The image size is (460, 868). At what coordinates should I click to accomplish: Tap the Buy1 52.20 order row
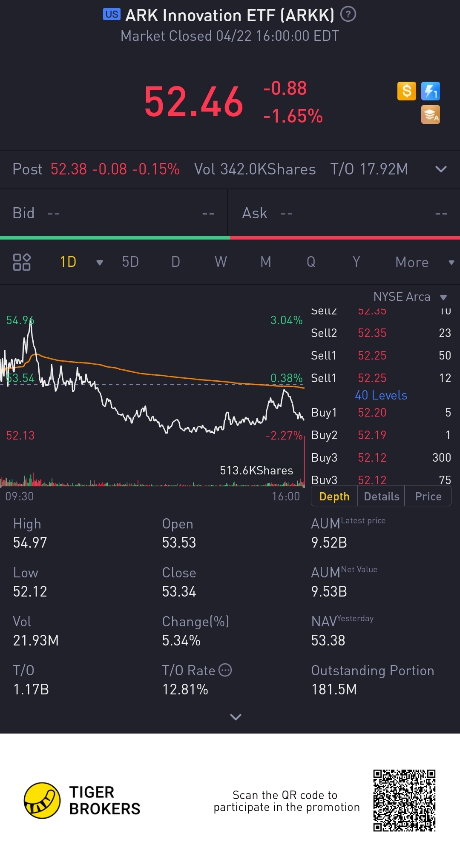(x=381, y=412)
